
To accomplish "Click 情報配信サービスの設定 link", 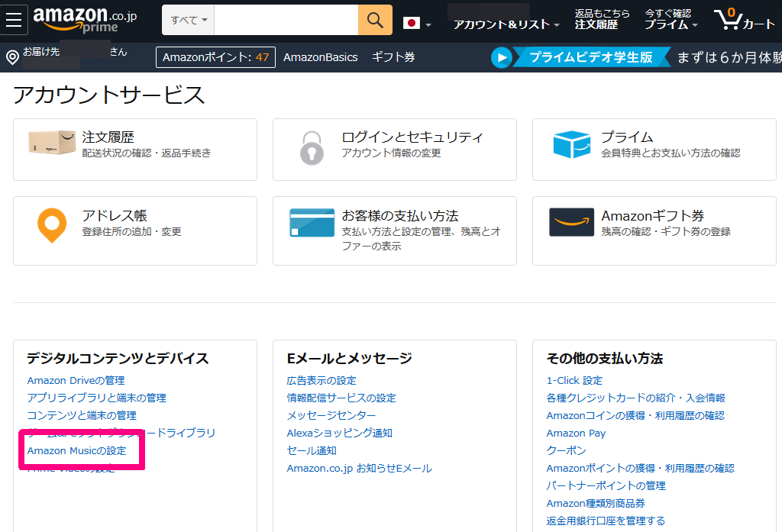I will pyautogui.click(x=341, y=398).
